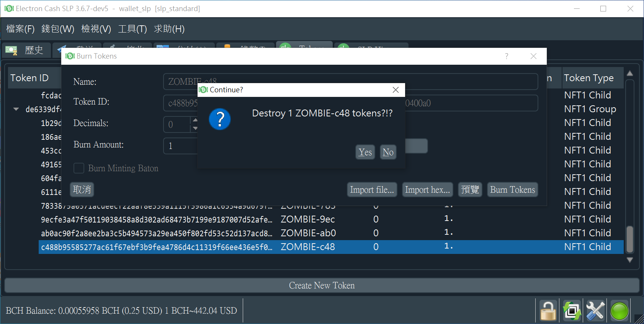Screen dimensions: 644x324
Task: Cancel using the 取消 button
Action: [x=82, y=190]
